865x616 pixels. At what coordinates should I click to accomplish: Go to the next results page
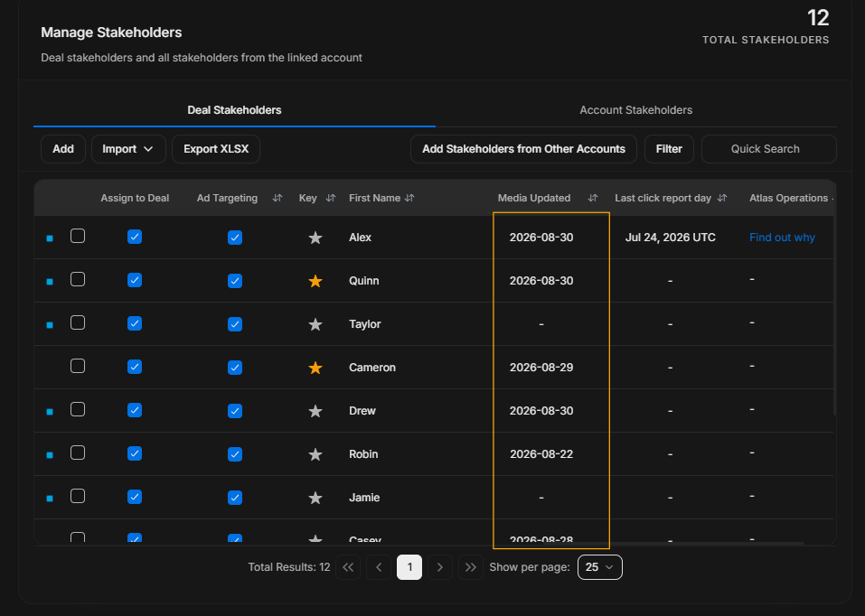point(439,567)
